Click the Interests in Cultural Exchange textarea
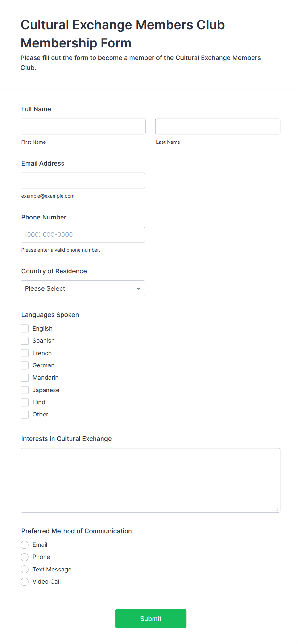298x644 pixels. (x=151, y=480)
